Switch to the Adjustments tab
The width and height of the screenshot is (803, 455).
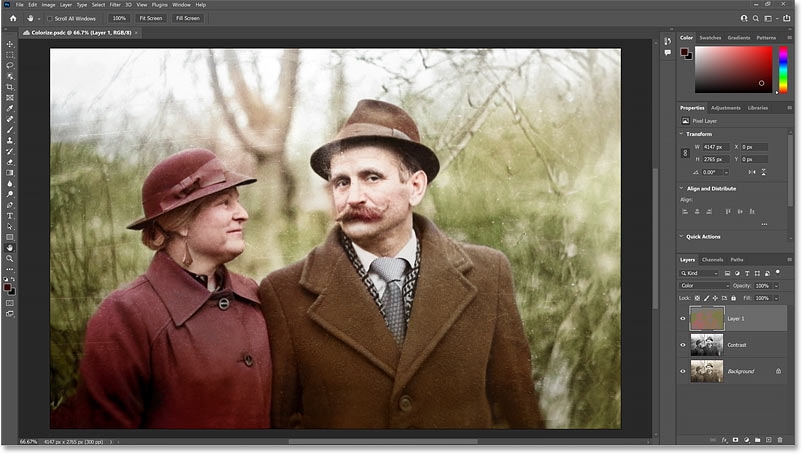(726, 108)
